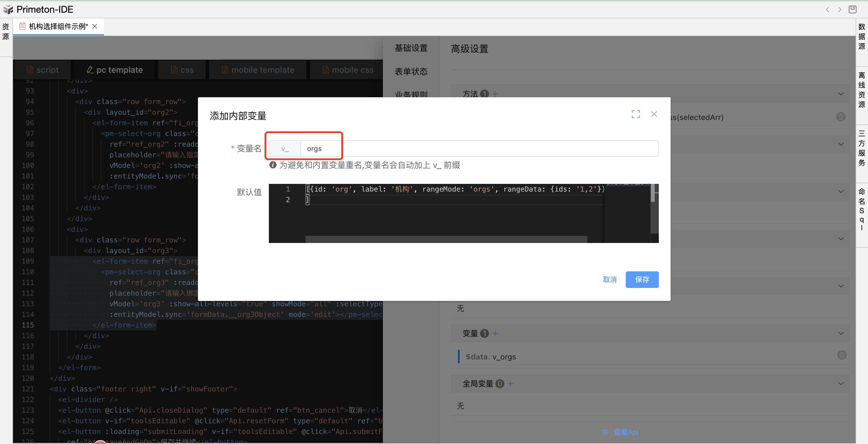Click the 保存 button

pos(642,279)
